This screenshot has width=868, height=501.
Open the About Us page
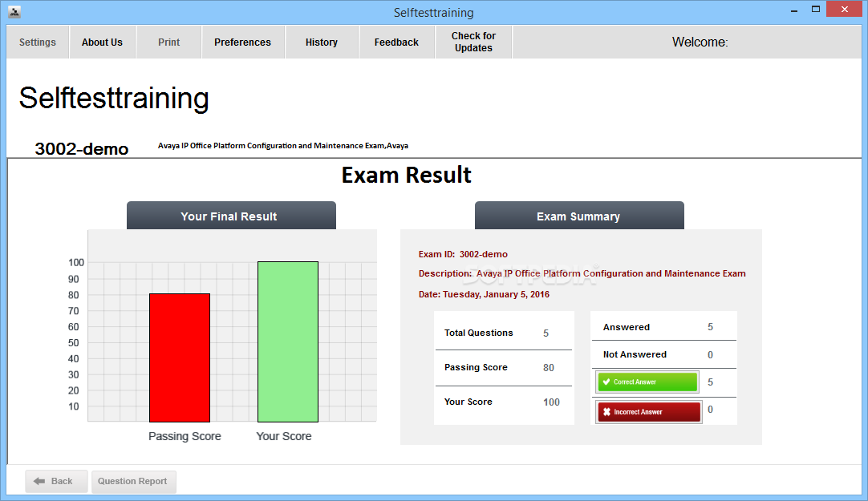[x=103, y=42]
